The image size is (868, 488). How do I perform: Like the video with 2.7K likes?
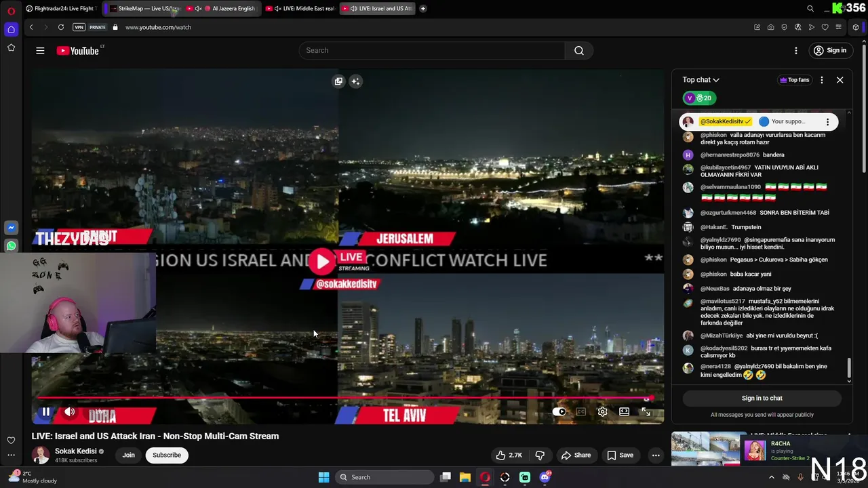pyautogui.click(x=509, y=455)
